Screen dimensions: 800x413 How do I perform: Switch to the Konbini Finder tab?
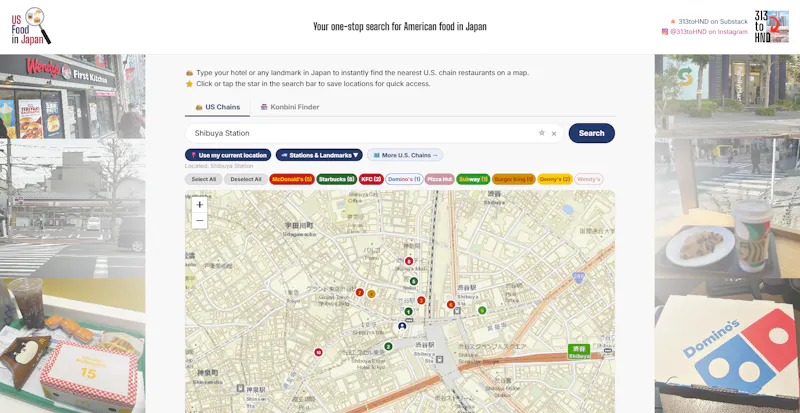pos(289,107)
